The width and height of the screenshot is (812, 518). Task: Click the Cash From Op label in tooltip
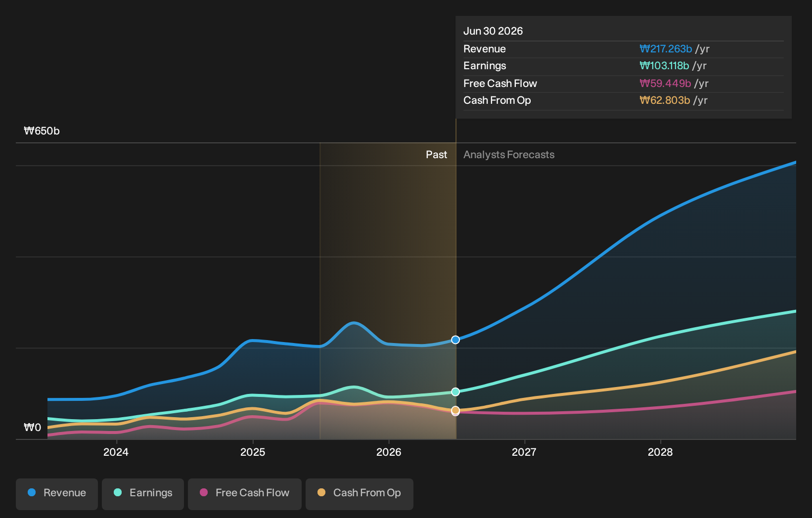(x=497, y=100)
